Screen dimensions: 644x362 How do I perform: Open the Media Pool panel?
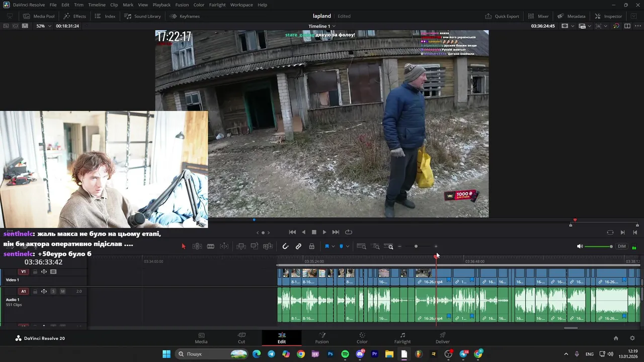tap(39, 16)
